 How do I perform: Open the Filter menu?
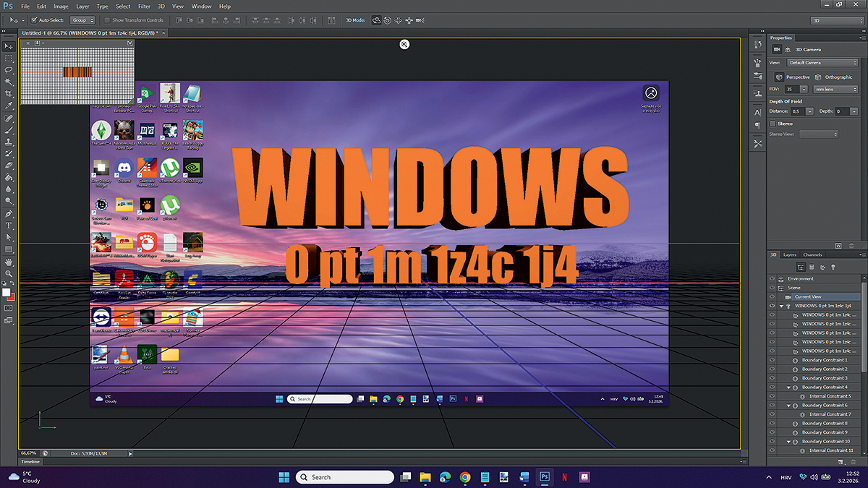tap(144, 7)
